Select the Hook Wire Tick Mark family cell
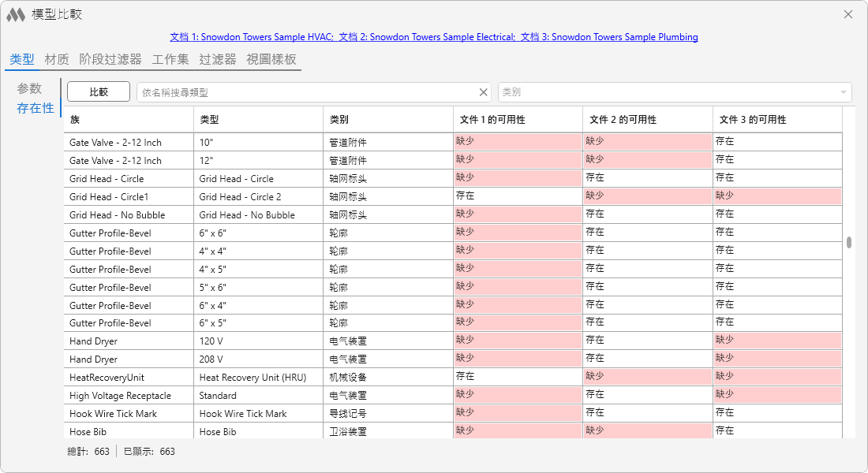The image size is (868, 473). pos(129,414)
